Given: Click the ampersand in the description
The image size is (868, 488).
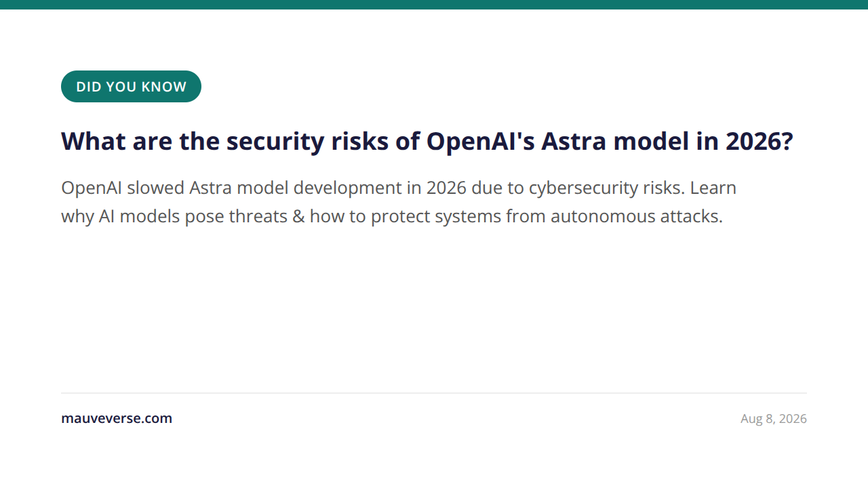Looking at the screenshot, I should (298, 217).
